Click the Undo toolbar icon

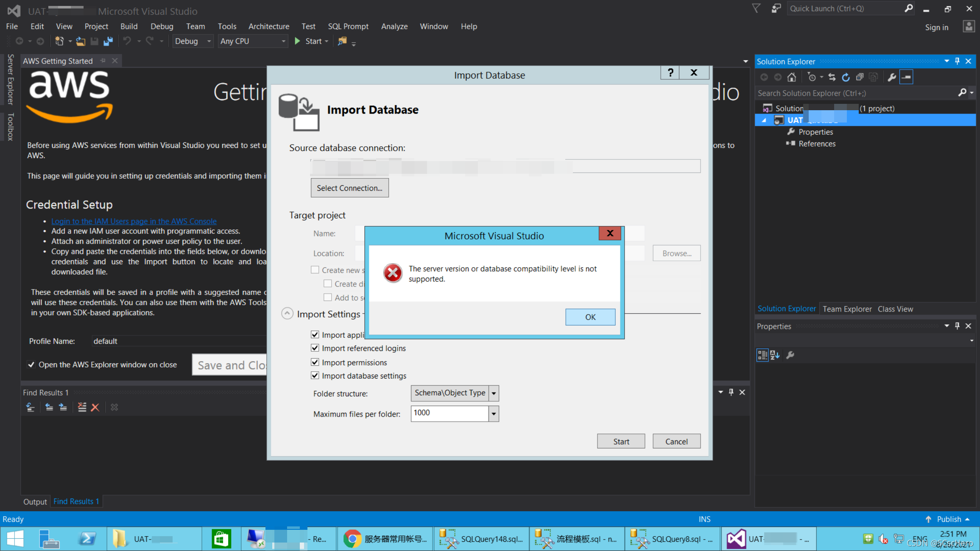(127, 41)
